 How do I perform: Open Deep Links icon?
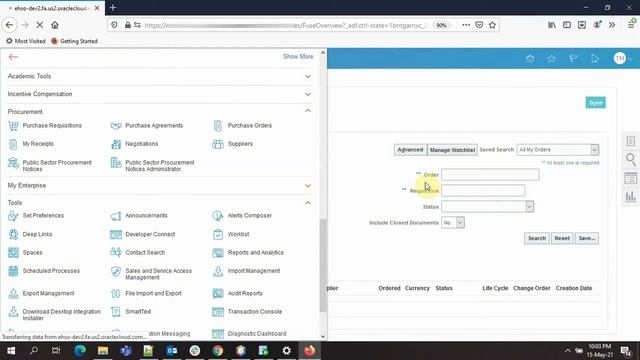(x=13, y=234)
